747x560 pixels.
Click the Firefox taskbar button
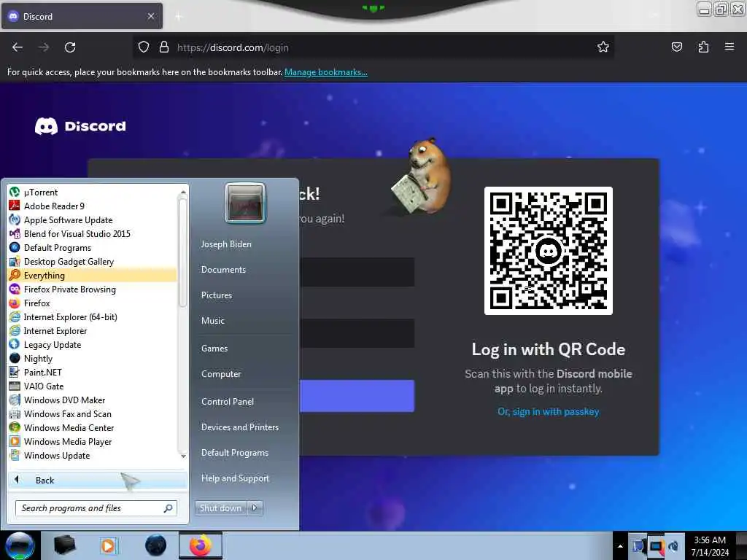(201, 545)
